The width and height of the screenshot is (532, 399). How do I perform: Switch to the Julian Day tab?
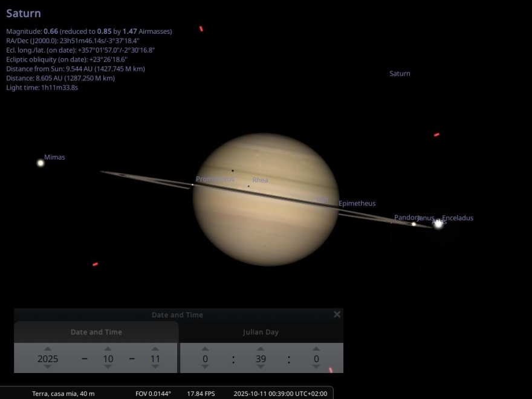[x=261, y=332]
